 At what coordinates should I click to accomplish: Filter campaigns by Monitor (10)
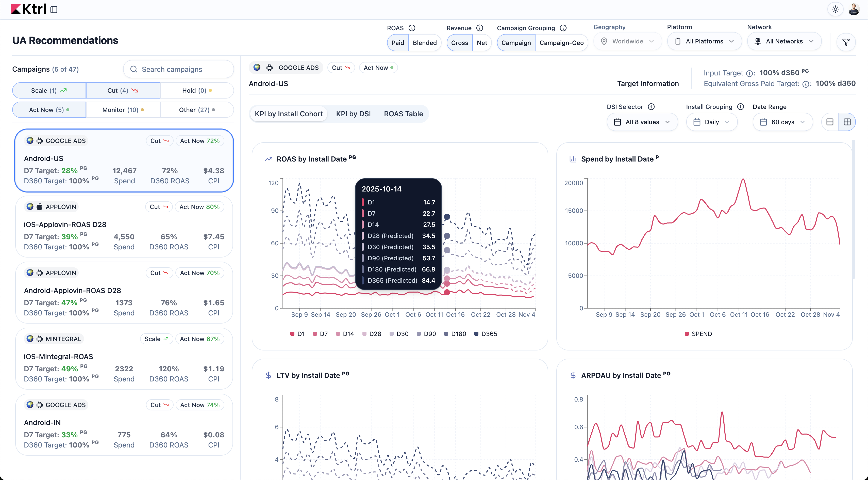(123, 110)
